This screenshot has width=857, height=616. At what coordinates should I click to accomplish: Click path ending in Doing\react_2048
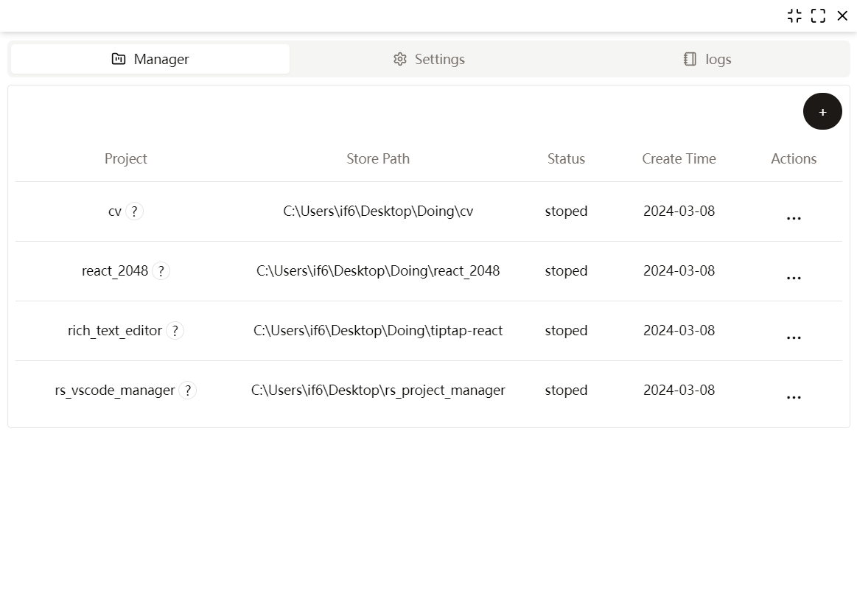378,270
